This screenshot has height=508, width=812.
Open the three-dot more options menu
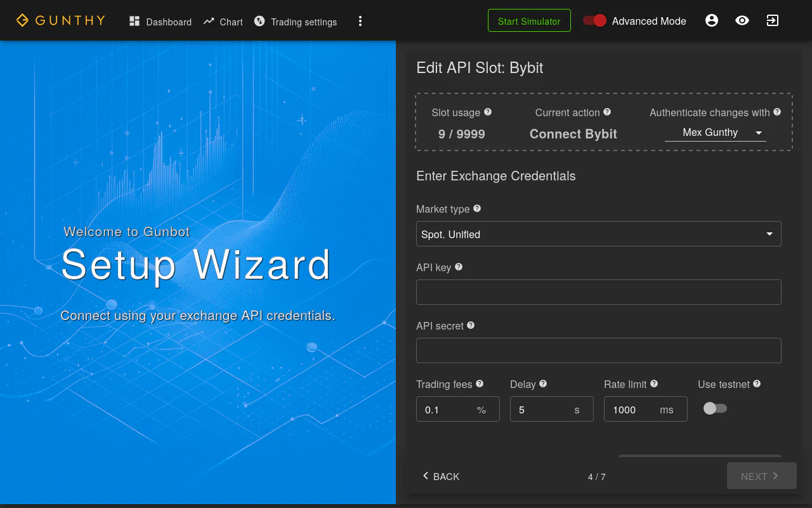(360, 21)
